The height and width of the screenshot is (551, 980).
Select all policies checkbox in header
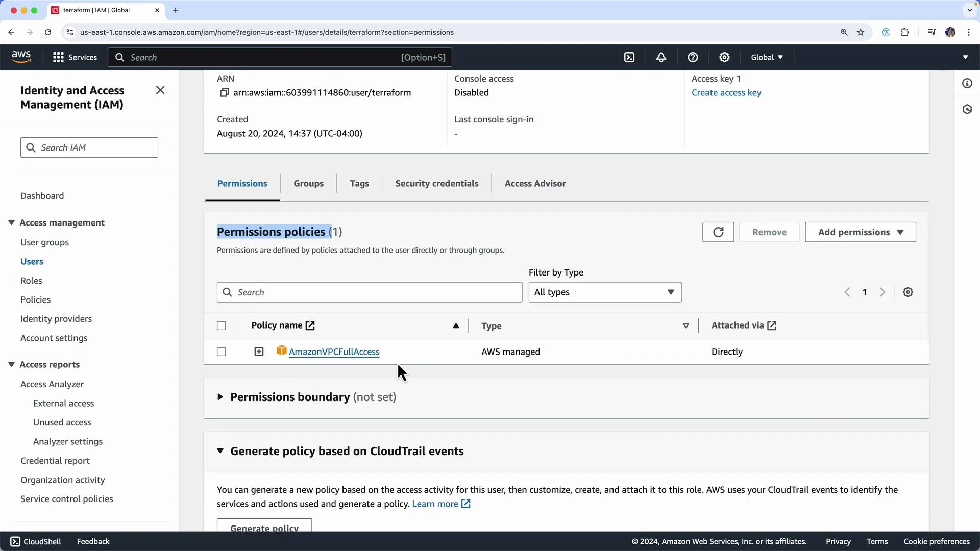222,325
